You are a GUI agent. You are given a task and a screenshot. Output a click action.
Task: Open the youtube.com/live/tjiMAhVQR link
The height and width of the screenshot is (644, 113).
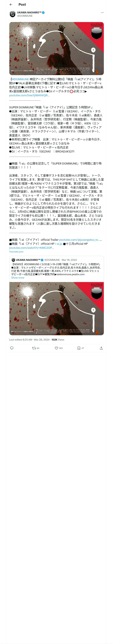click(29, 95)
